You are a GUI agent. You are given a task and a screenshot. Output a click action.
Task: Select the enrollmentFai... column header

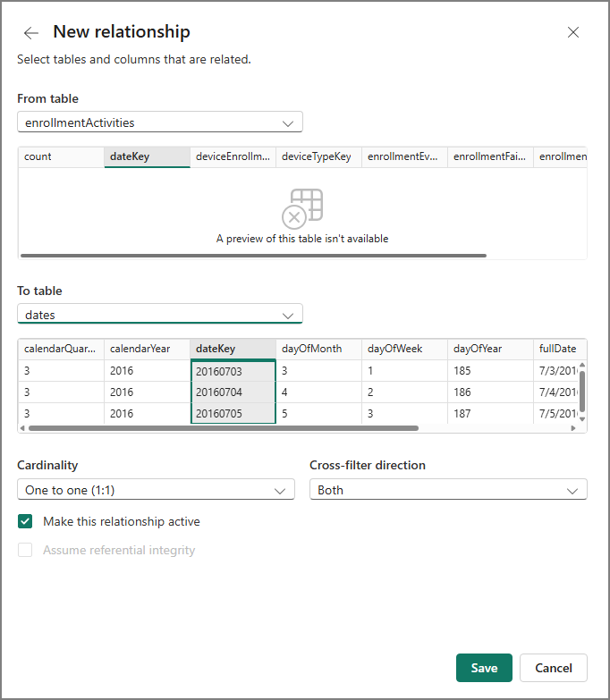(x=490, y=156)
